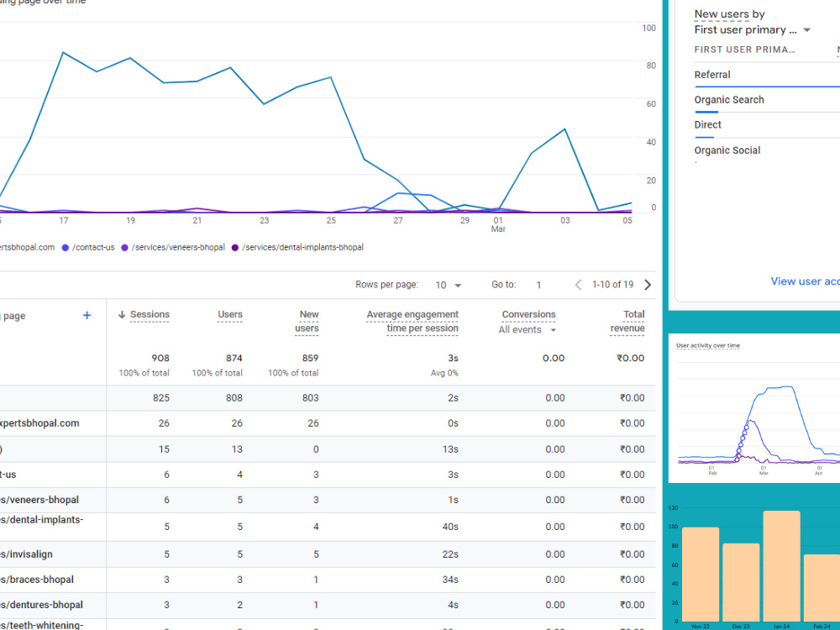The width and height of the screenshot is (840, 630).
Task: Select the /contact-us legend label
Action: point(93,248)
